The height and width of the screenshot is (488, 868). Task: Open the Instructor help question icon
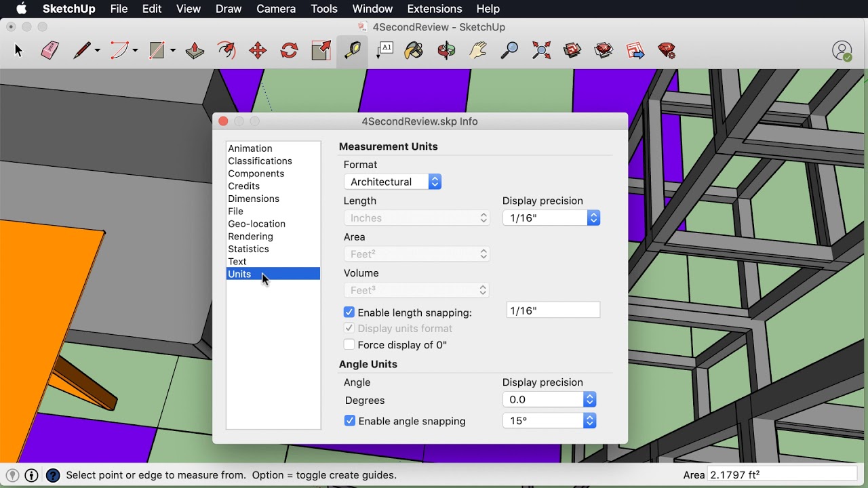click(x=52, y=476)
